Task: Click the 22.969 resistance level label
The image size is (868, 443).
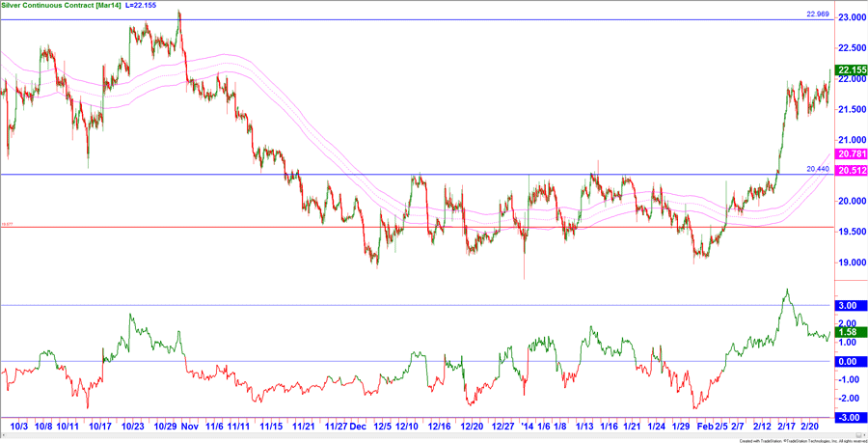Action: (818, 14)
